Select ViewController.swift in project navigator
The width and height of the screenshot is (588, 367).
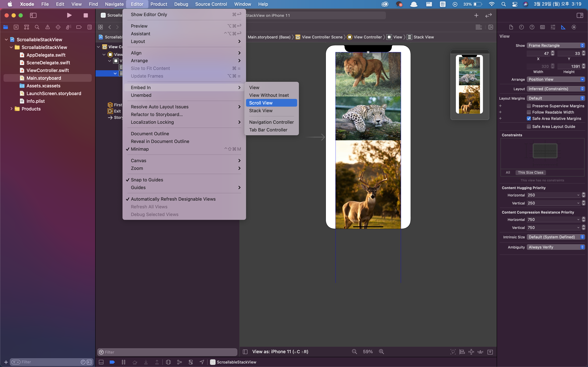(x=48, y=70)
